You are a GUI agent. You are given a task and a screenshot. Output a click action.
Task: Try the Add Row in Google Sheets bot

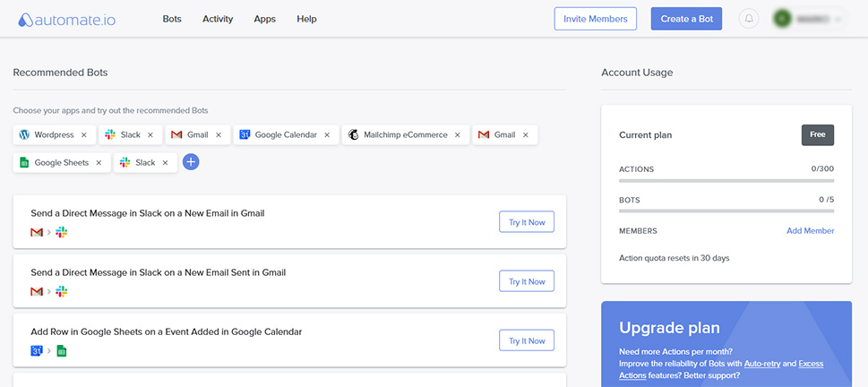click(x=527, y=340)
